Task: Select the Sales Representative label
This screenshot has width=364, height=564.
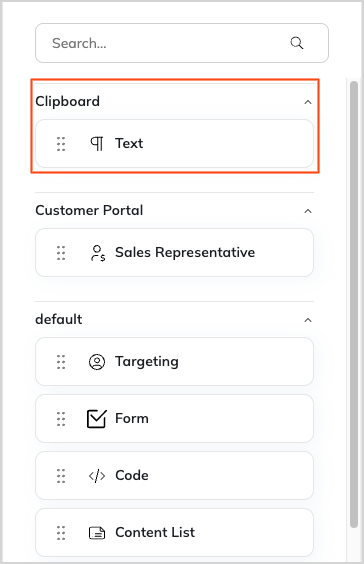Action: 185,253
